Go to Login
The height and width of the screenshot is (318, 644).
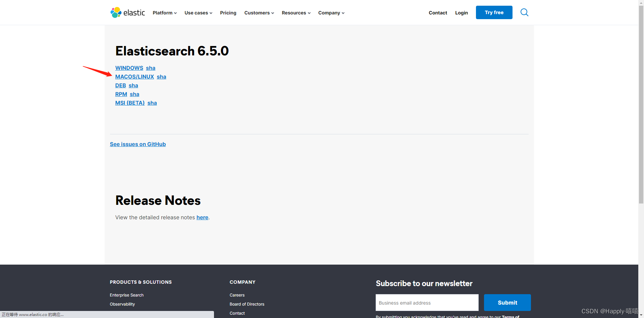point(461,13)
